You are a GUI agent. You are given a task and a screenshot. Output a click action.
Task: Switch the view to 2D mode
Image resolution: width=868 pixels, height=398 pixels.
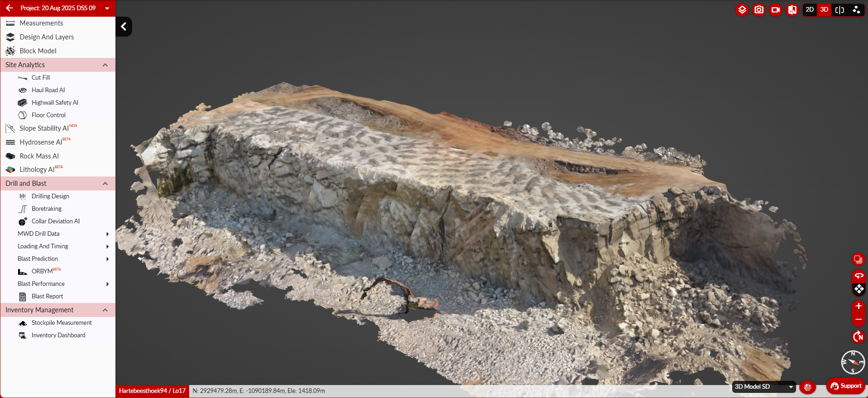click(x=810, y=10)
